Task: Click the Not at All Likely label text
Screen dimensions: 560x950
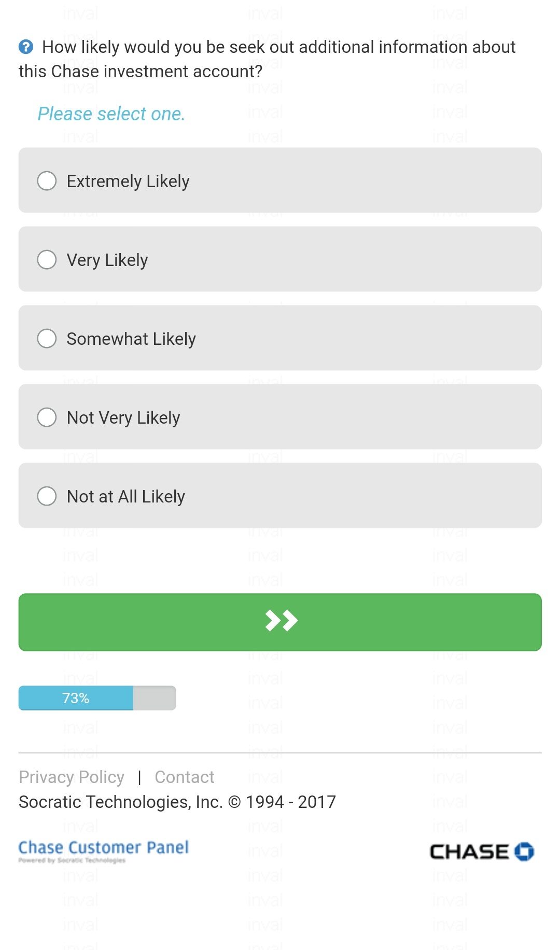Action: 126,497
